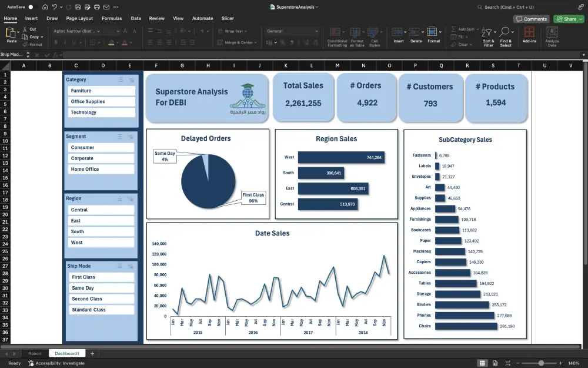Viewport: 588px width, 368px height.
Task: Clear filter on the Category slicer
Action: [131, 79]
